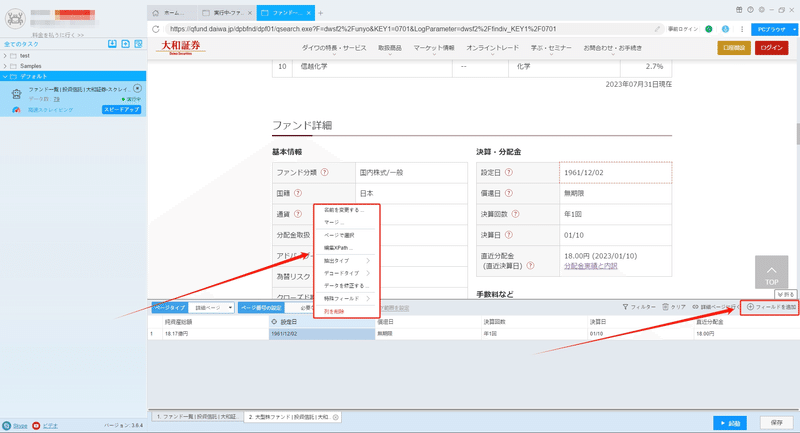This screenshot has width=800, height=433.
Task: Click the help icon next to 通貨
Action: (298, 214)
